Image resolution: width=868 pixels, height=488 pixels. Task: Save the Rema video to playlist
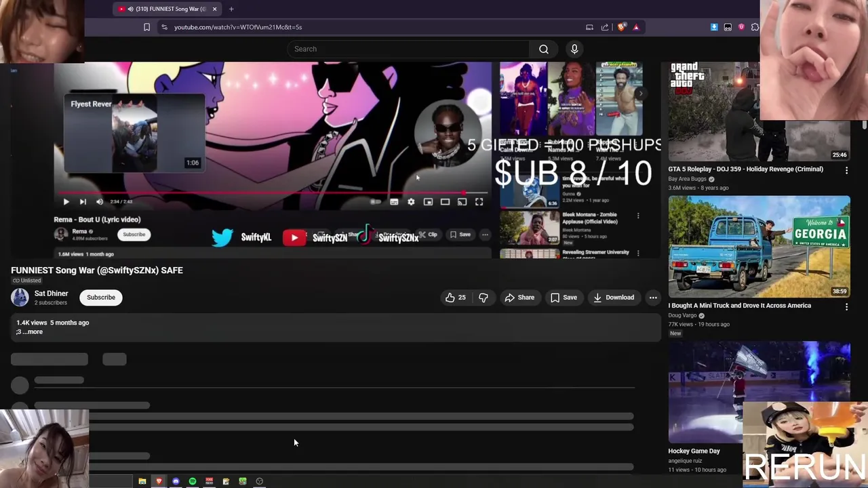tap(460, 235)
